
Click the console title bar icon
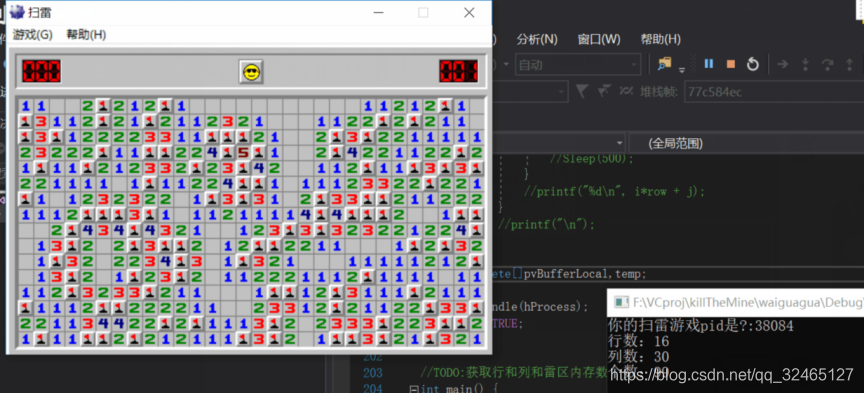pyautogui.click(x=622, y=302)
